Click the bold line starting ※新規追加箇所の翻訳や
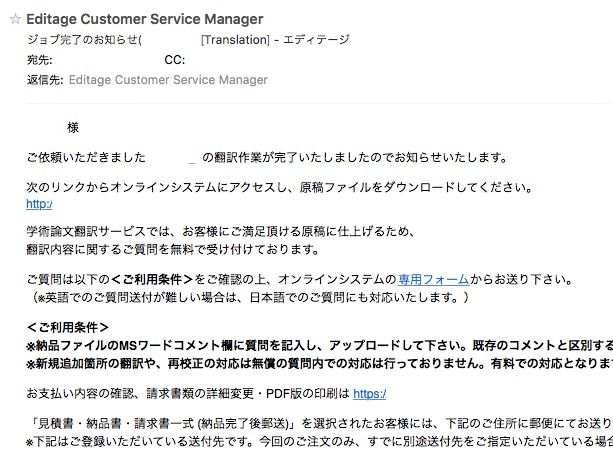613x458 pixels. [319, 364]
